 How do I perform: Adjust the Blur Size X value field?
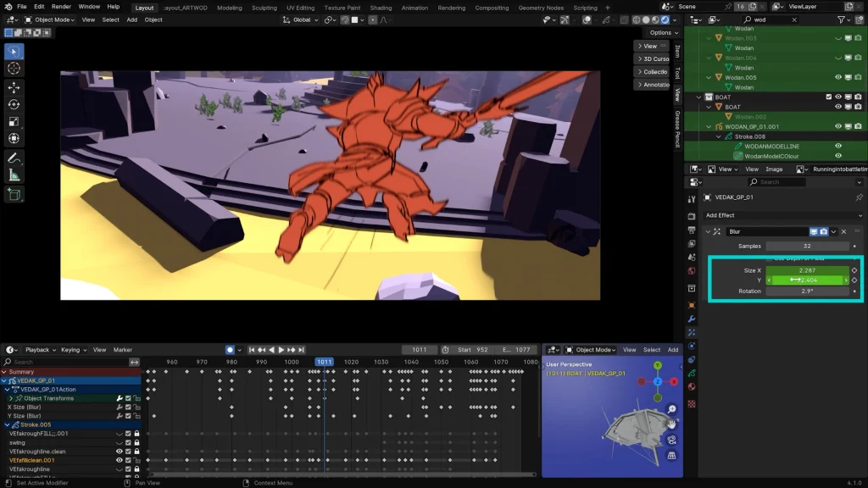(x=807, y=270)
